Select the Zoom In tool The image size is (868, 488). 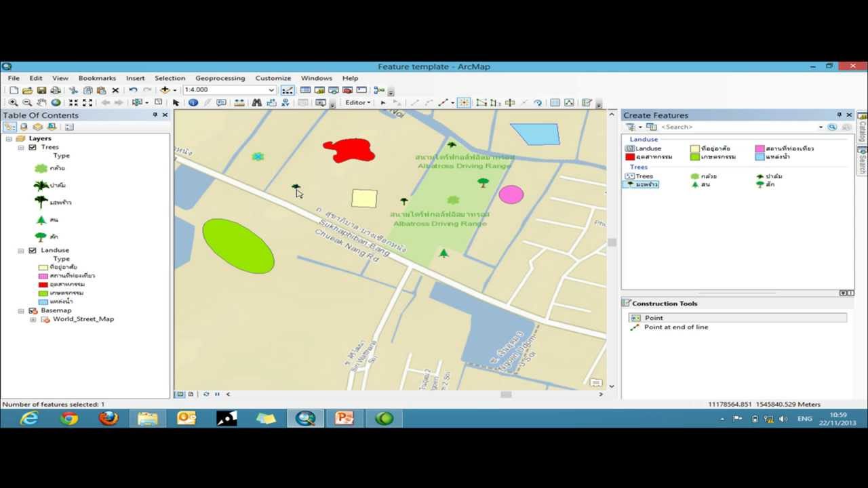pyautogui.click(x=13, y=102)
